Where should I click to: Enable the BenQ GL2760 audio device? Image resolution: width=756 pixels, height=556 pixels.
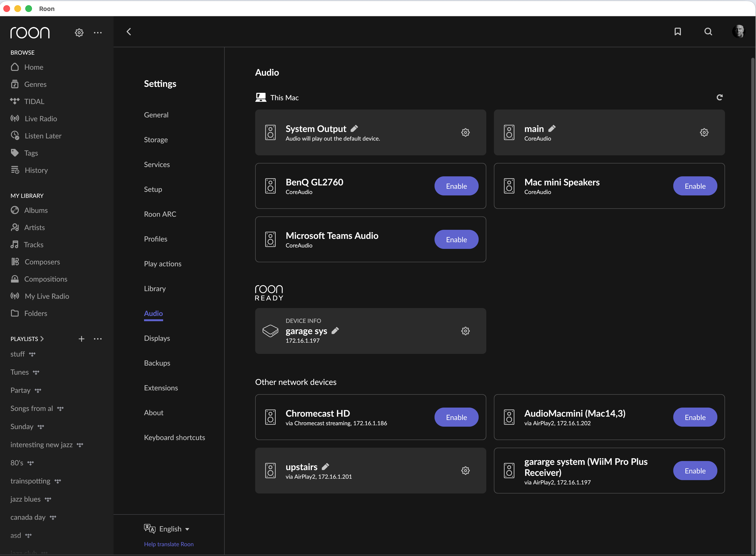[456, 186]
